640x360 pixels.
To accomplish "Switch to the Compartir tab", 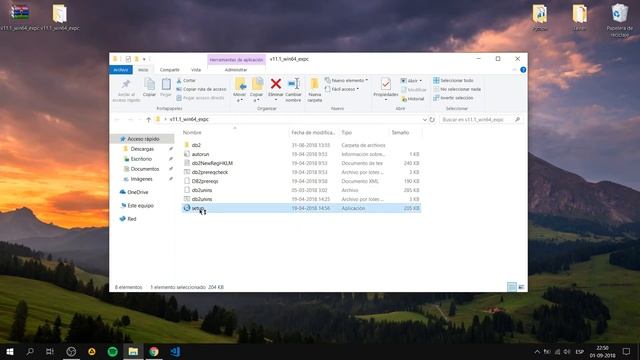I will click(169, 70).
